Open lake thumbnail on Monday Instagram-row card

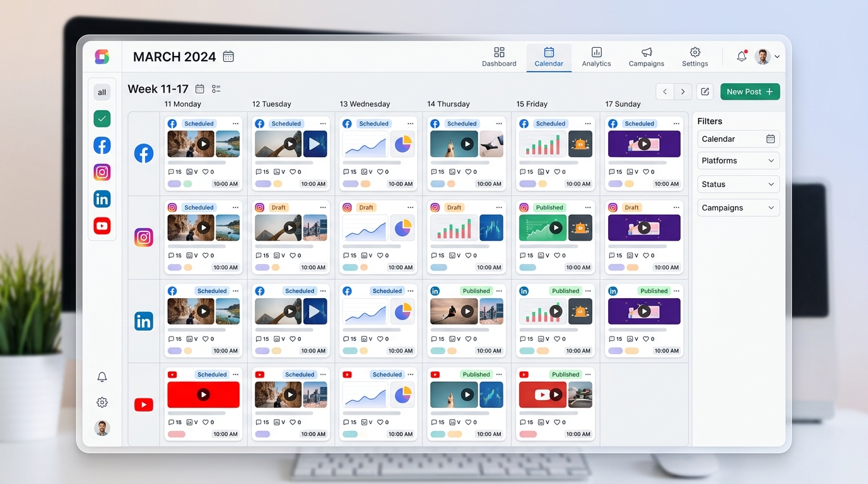(x=228, y=228)
